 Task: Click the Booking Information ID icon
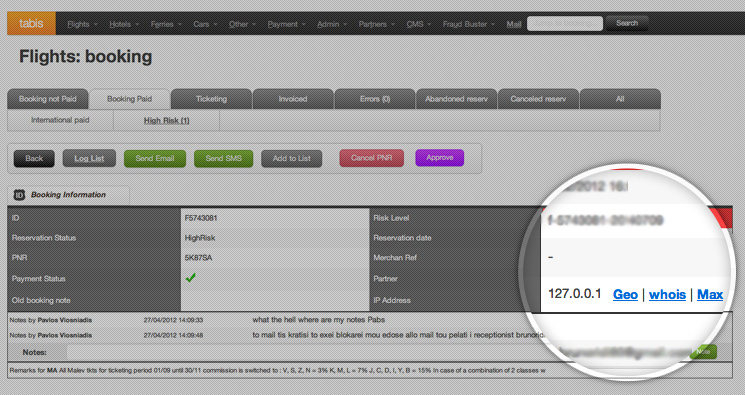(x=19, y=194)
